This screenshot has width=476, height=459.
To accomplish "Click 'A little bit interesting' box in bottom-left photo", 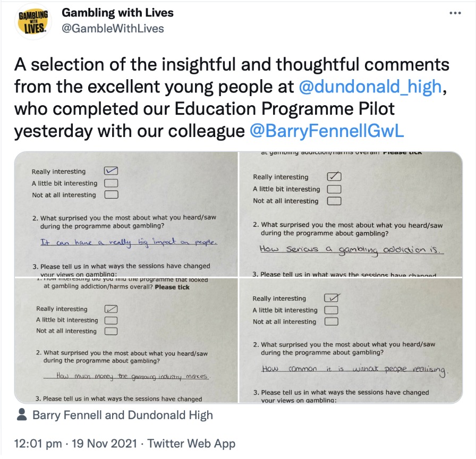I will pos(111,320).
